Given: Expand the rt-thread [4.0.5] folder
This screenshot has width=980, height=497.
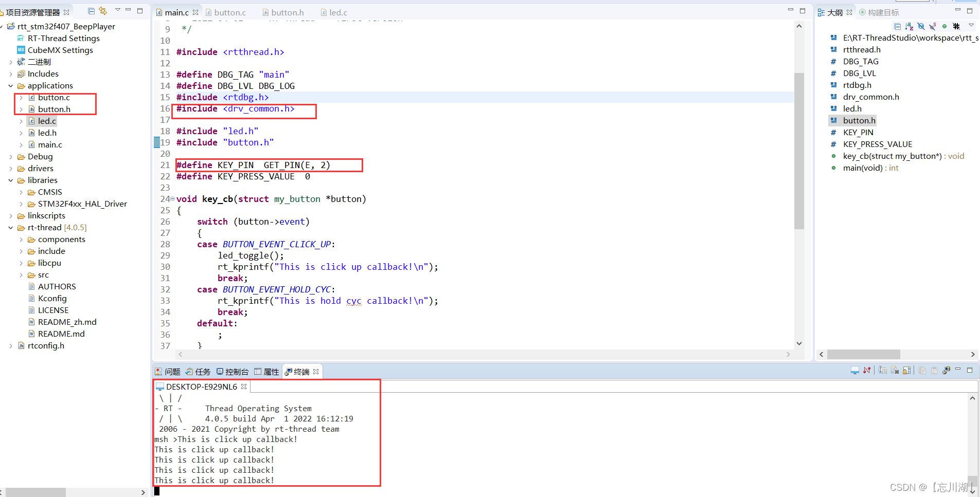Looking at the screenshot, I should [11, 227].
